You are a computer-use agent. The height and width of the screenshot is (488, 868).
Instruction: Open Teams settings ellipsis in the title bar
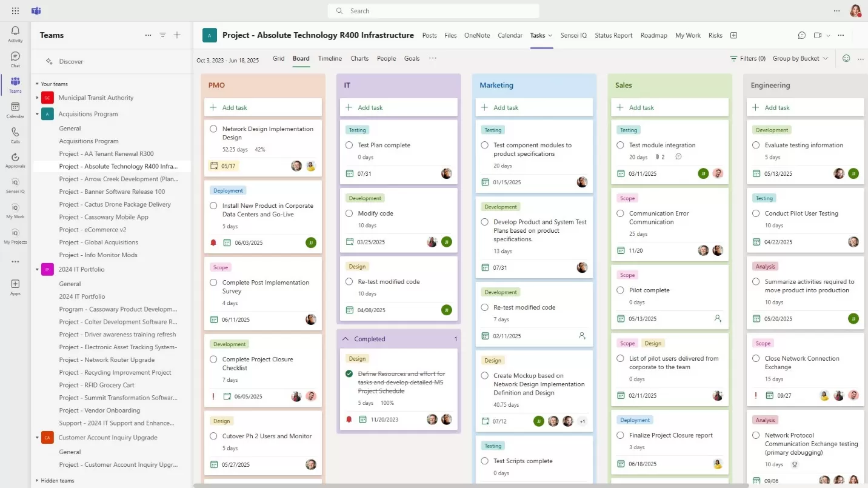click(837, 11)
